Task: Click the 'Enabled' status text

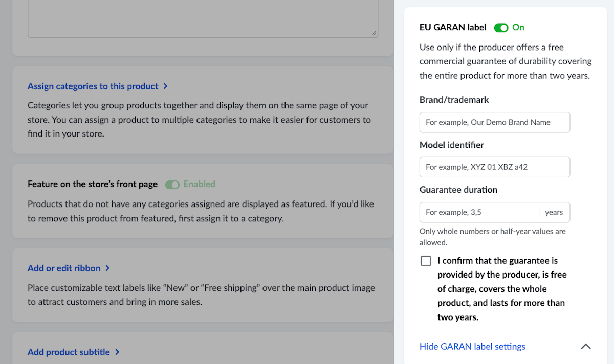Action: point(200,184)
